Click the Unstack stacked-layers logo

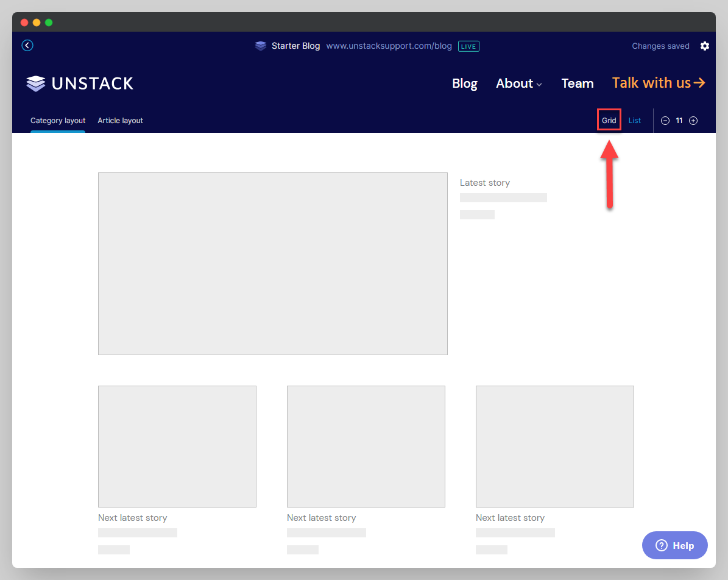pyautogui.click(x=36, y=83)
